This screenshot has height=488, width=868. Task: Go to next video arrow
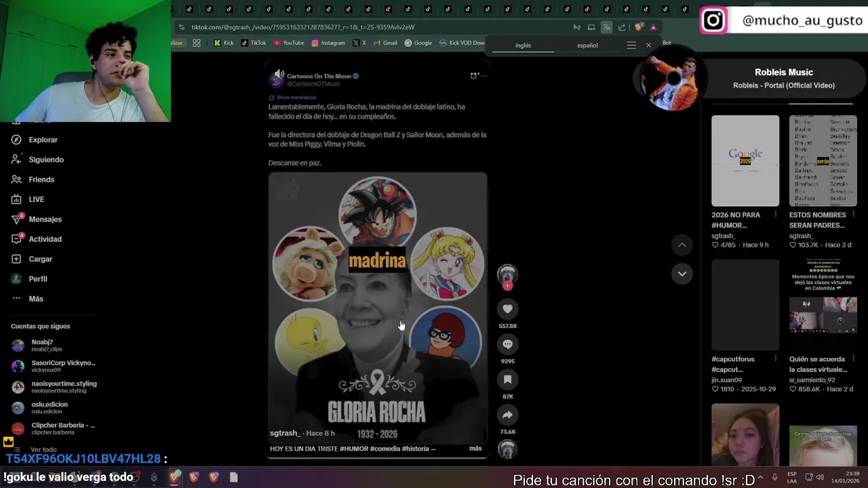[682, 274]
